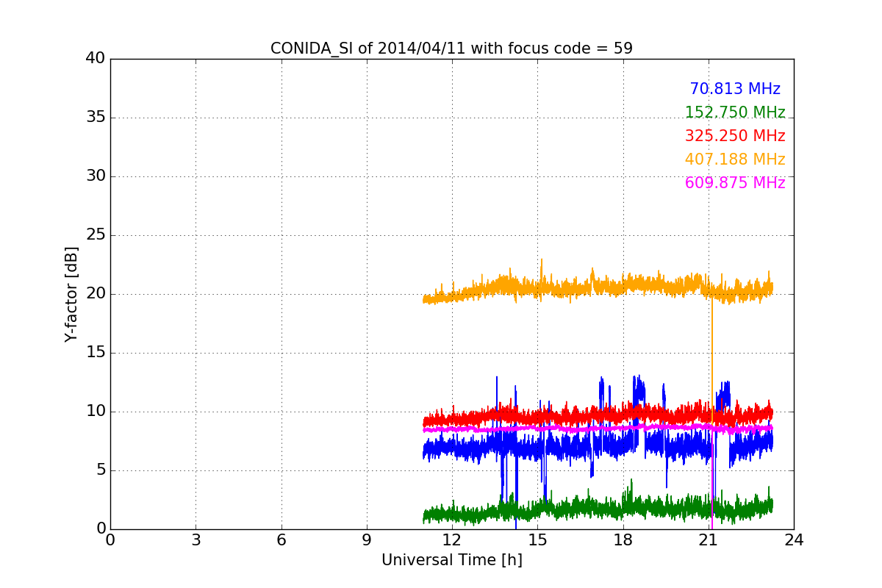Click the x-axis tick label '9'
This screenshot has width=882, height=588.
[x=367, y=540]
